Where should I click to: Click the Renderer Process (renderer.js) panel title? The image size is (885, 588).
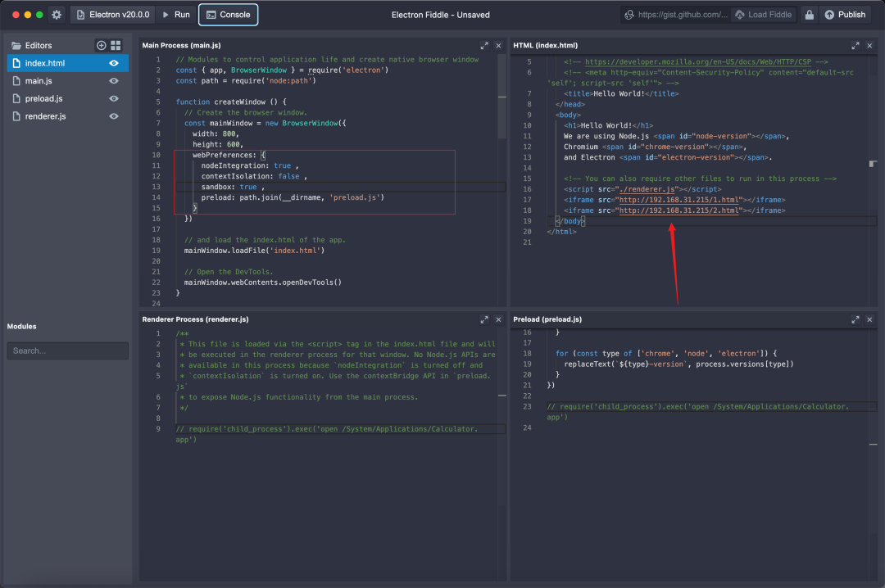coord(195,319)
